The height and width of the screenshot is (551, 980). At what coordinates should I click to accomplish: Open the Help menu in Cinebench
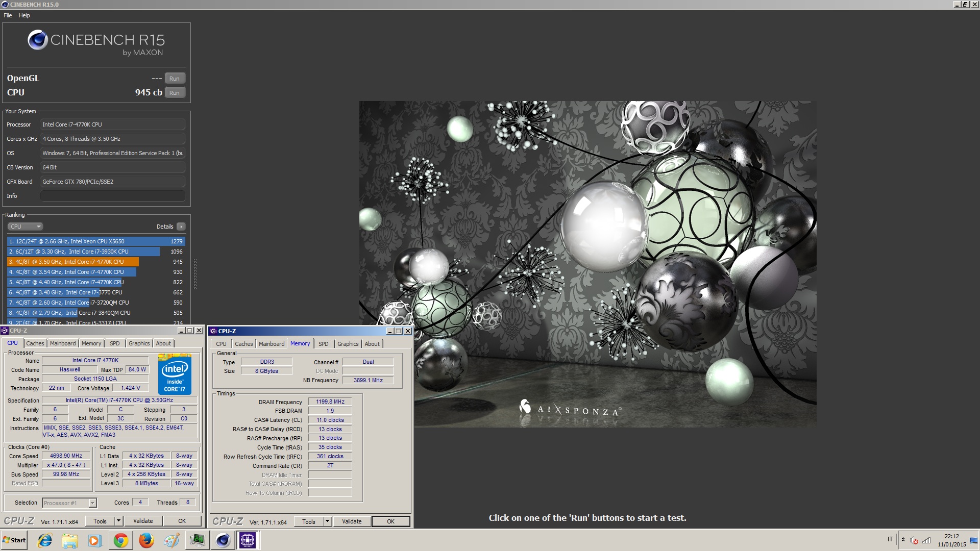pos(24,15)
